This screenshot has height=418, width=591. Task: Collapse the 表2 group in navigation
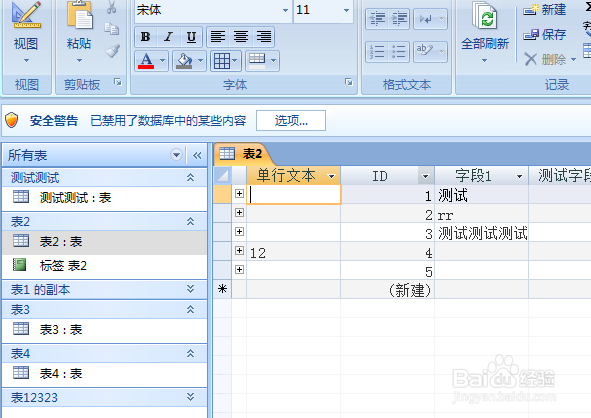191,221
